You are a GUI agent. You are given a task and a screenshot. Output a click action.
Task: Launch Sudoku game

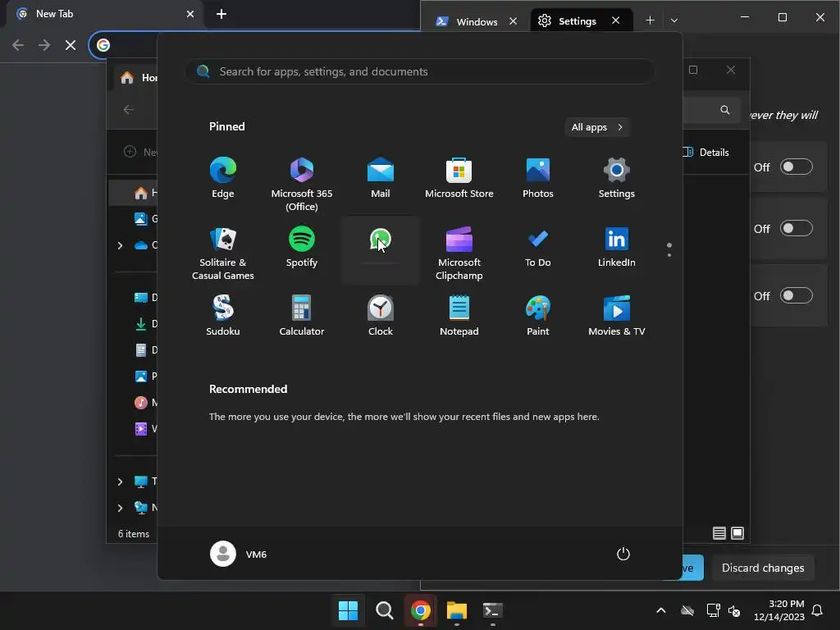(223, 316)
